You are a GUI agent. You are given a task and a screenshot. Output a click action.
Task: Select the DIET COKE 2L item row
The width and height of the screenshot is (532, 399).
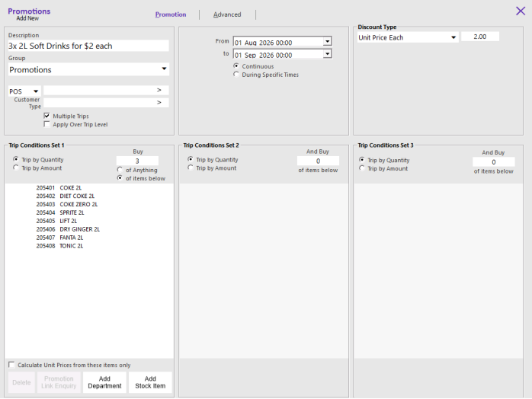point(89,196)
